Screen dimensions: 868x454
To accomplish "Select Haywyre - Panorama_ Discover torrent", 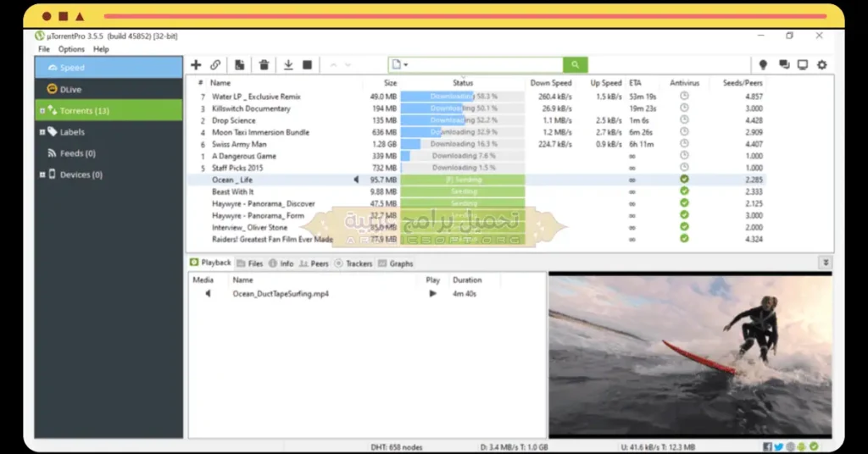I will 476,203.
